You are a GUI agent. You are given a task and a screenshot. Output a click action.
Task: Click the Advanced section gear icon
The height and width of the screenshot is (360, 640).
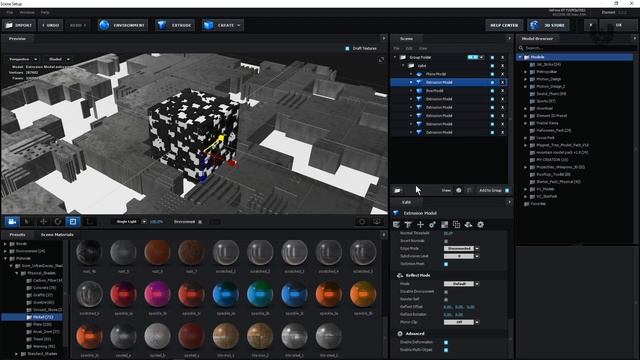pos(400,333)
